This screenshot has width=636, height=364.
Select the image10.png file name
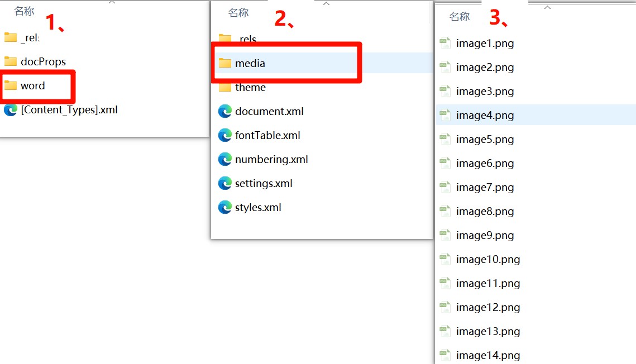(x=488, y=259)
